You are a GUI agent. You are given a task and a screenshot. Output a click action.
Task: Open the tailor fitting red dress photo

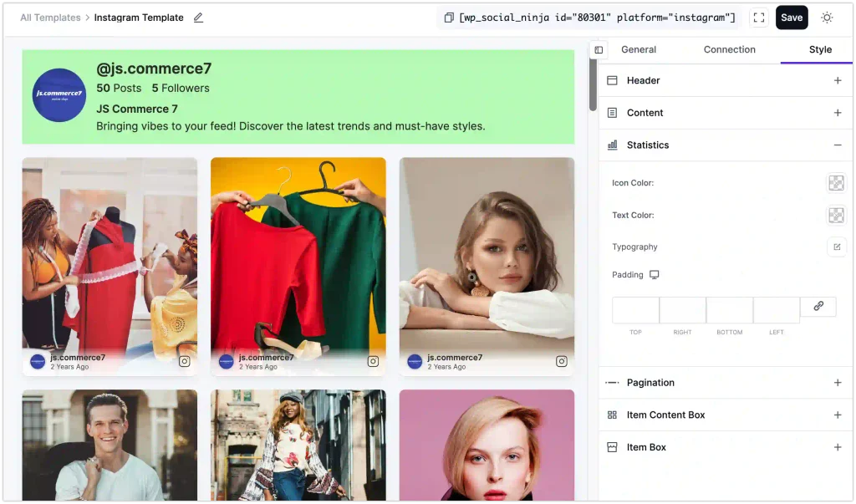click(x=110, y=267)
